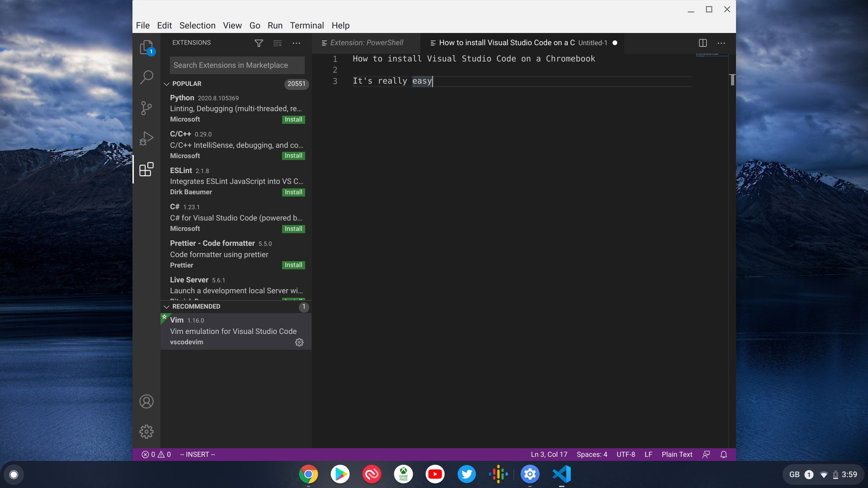Click the UTF-8 encoding status bar

(625, 454)
